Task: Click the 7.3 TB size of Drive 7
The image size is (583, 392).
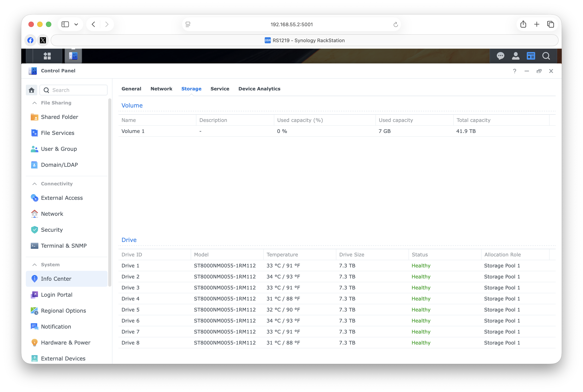Action: pyautogui.click(x=347, y=332)
